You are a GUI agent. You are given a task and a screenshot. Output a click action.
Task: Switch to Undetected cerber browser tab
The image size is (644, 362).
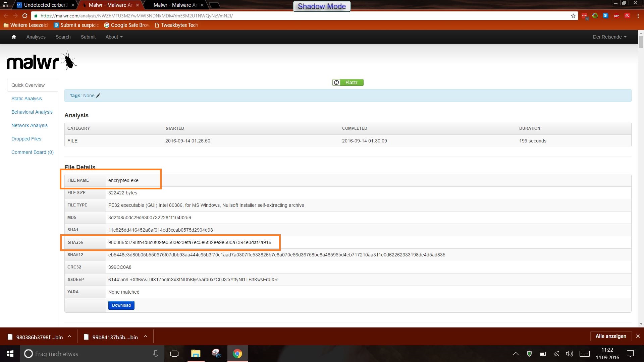tap(45, 5)
